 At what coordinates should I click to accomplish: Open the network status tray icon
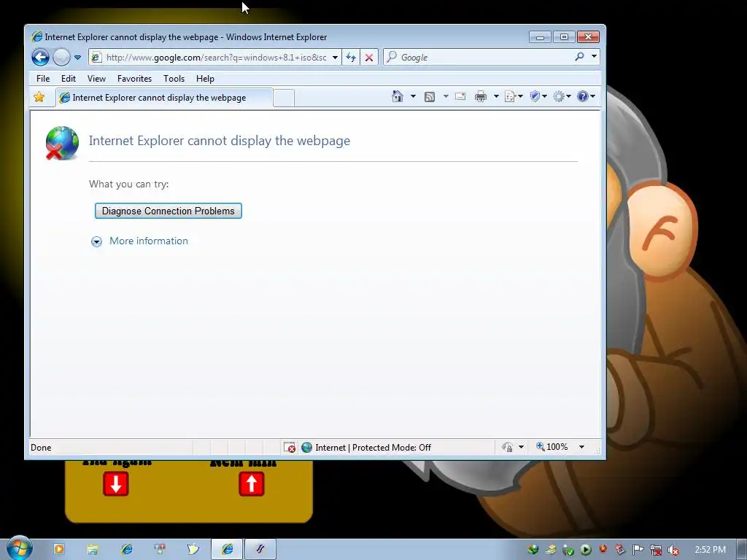(x=656, y=550)
